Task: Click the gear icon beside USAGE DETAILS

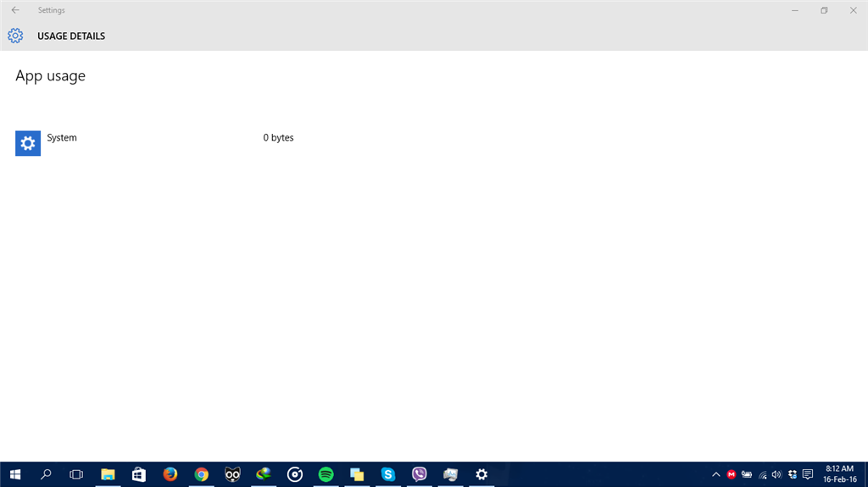Action: coord(15,36)
